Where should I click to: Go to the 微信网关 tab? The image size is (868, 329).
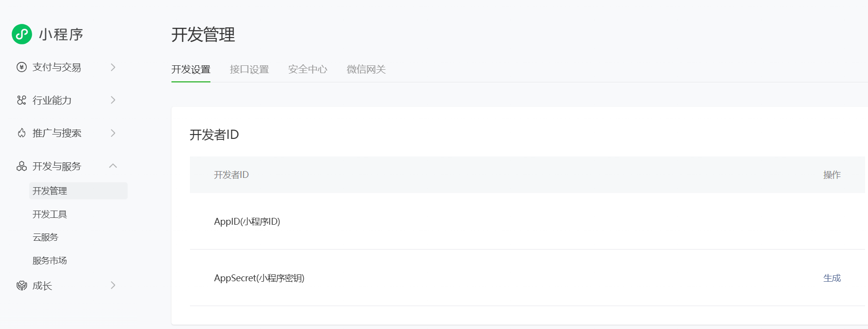366,70
